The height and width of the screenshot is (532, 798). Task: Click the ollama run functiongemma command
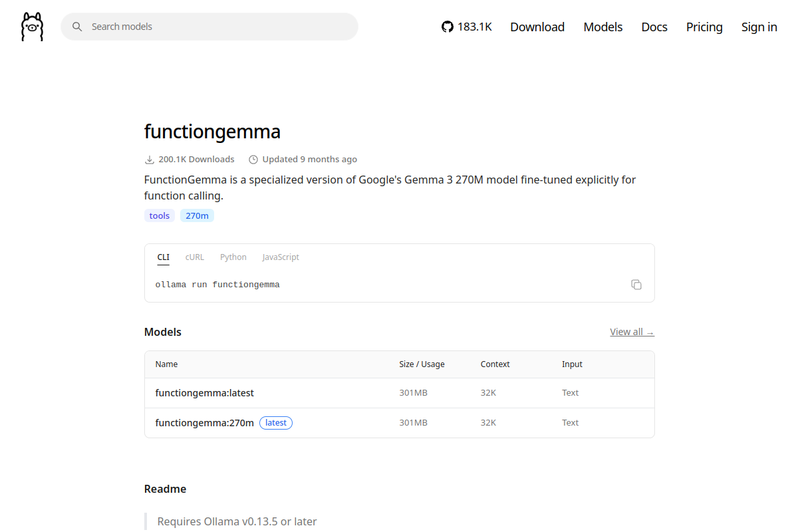point(217,285)
